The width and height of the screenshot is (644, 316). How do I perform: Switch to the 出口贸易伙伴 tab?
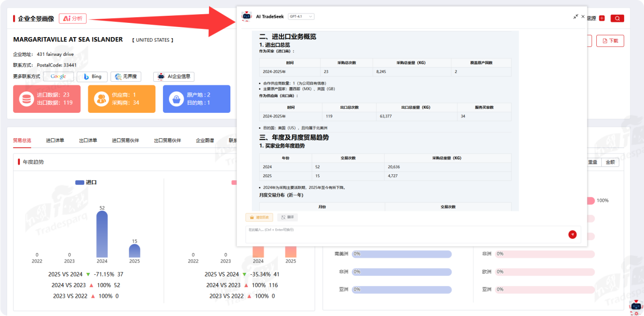coord(167,140)
